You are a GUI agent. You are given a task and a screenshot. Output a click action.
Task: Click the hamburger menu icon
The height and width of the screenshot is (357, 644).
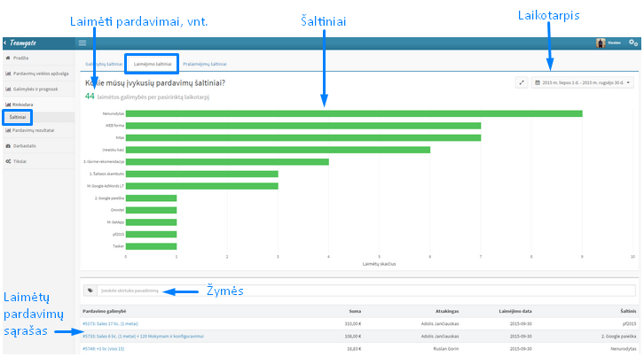[x=82, y=43]
